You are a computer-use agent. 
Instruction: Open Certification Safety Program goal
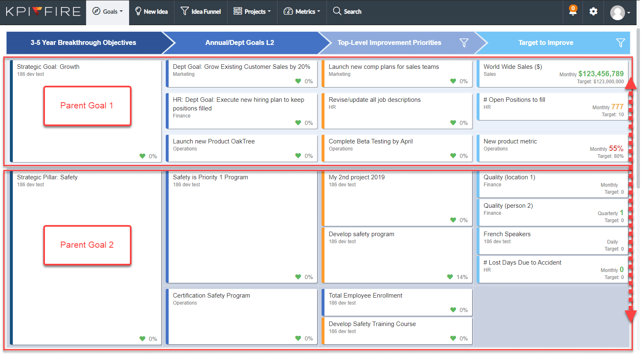pyautogui.click(x=242, y=317)
